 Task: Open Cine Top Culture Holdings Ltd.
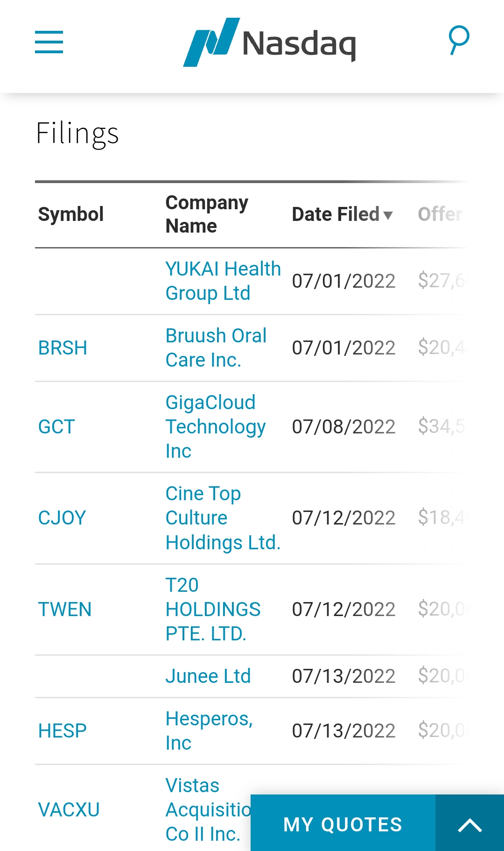pos(223,518)
